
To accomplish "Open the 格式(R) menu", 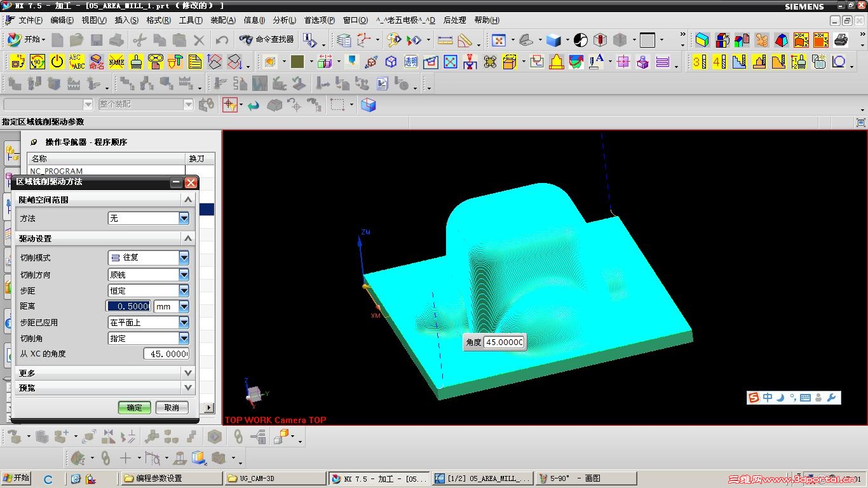I will (x=158, y=20).
